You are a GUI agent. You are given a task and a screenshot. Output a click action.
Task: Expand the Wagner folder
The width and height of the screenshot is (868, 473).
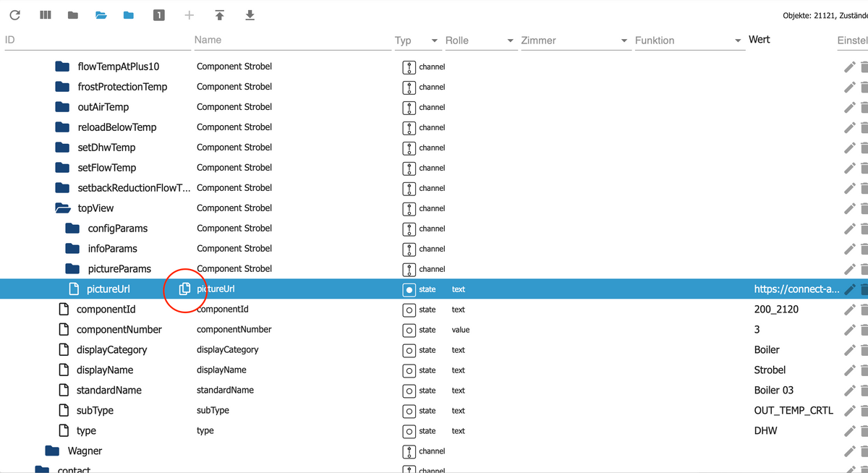click(52, 451)
